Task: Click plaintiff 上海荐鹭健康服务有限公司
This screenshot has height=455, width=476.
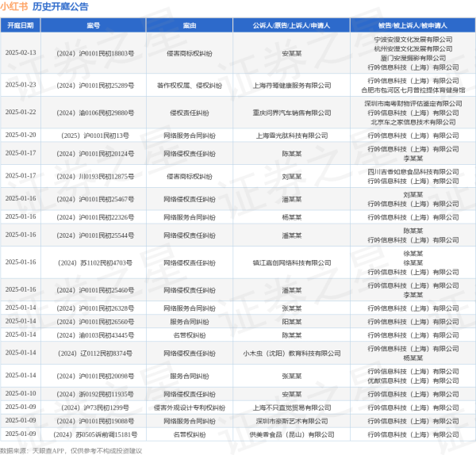Action: coord(292,86)
